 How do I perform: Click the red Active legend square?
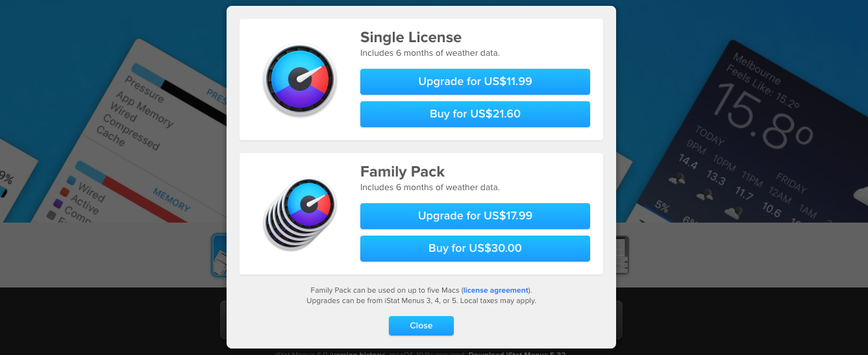(64, 192)
